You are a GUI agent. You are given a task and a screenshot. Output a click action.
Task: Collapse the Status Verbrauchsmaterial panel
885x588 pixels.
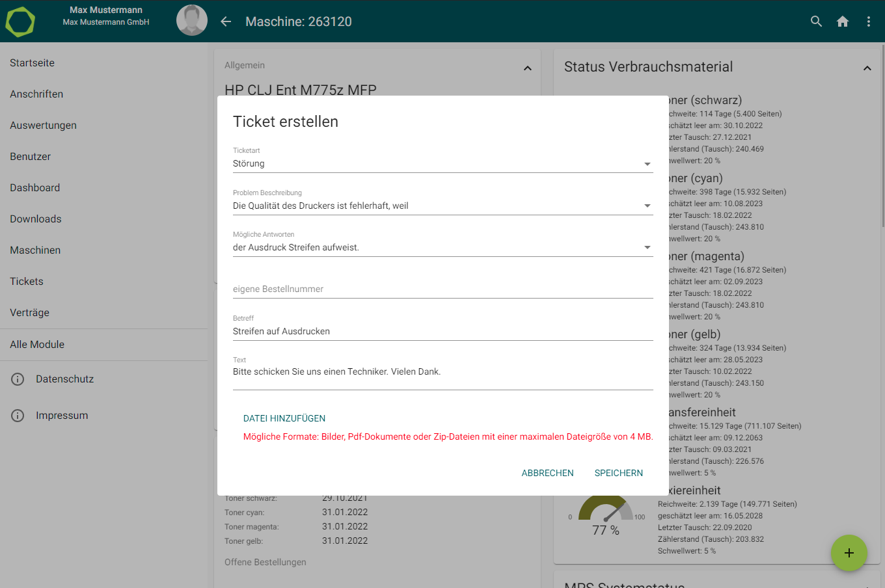click(867, 68)
